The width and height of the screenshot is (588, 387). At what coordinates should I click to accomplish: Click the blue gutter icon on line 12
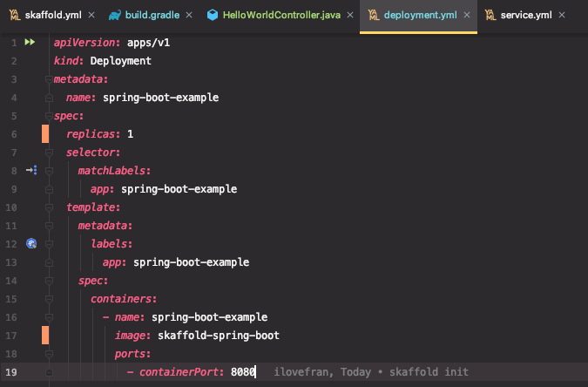[x=31, y=243]
